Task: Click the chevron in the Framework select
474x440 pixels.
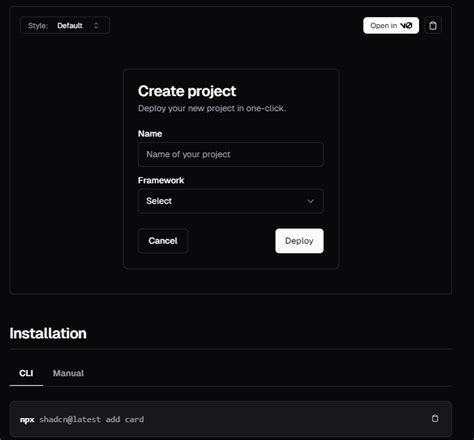Action: pyautogui.click(x=310, y=201)
